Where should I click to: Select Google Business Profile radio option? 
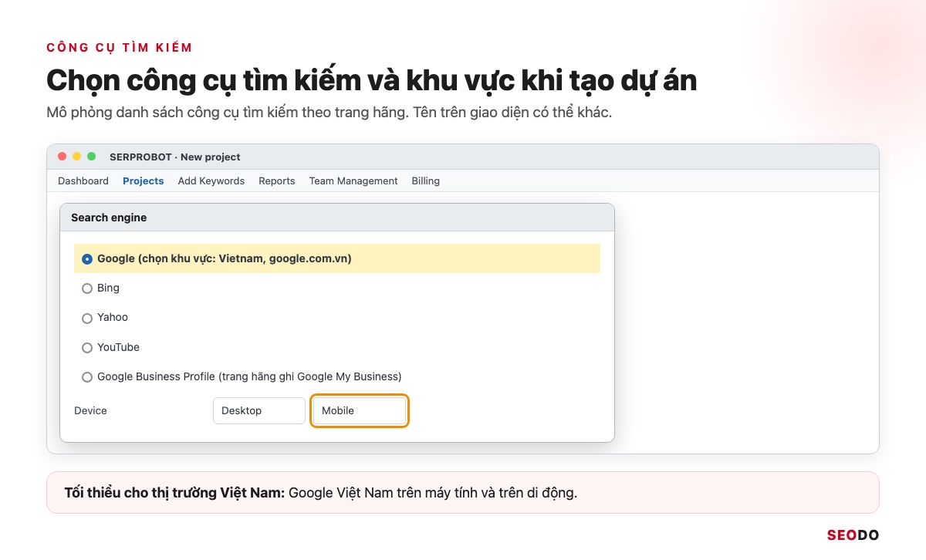click(87, 377)
